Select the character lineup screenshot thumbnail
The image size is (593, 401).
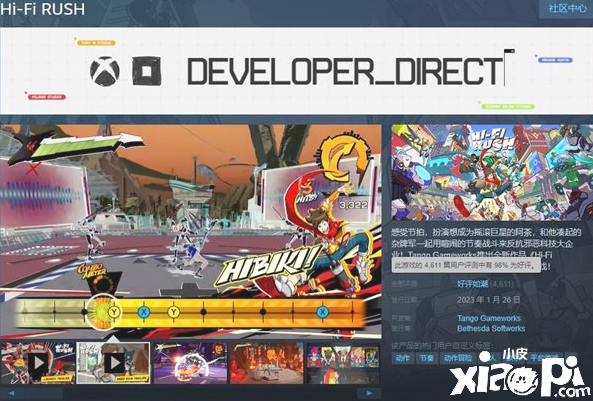(x=343, y=363)
